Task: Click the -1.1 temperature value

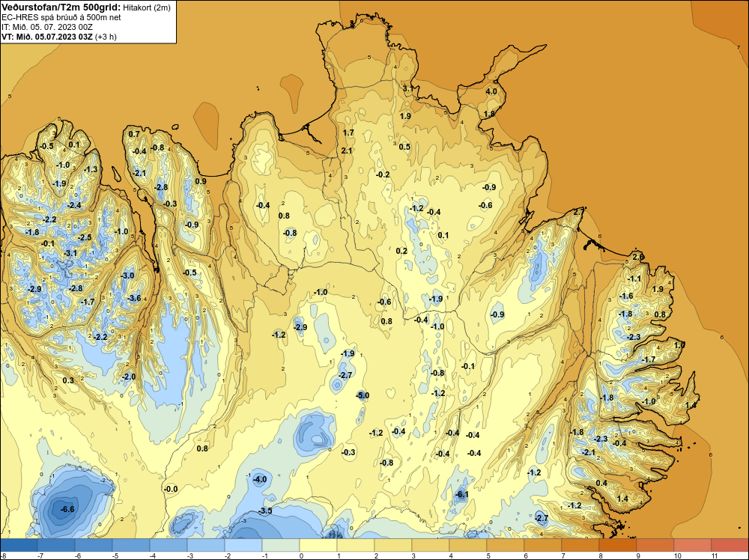Action: click(634, 279)
